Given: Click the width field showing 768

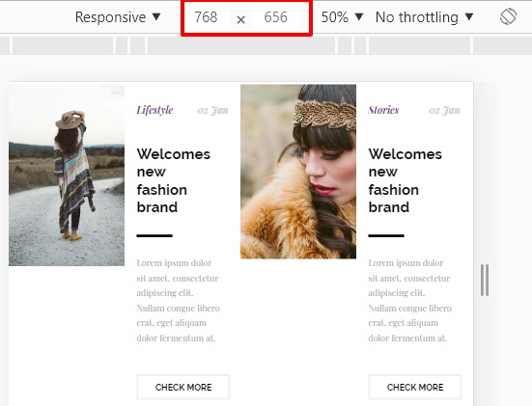Looking at the screenshot, I should (207, 17).
